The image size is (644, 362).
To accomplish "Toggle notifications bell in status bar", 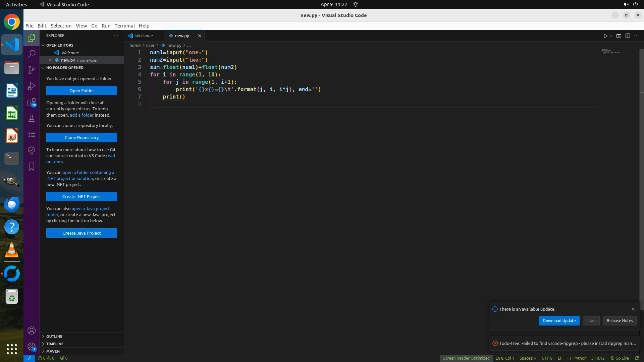I will pyautogui.click(x=637, y=358).
